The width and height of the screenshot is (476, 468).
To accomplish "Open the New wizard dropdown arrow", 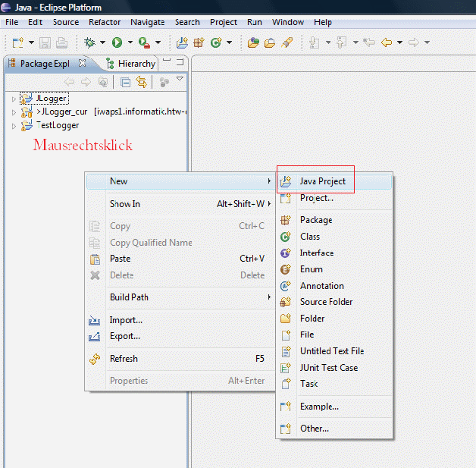I will (x=31, y=42).
